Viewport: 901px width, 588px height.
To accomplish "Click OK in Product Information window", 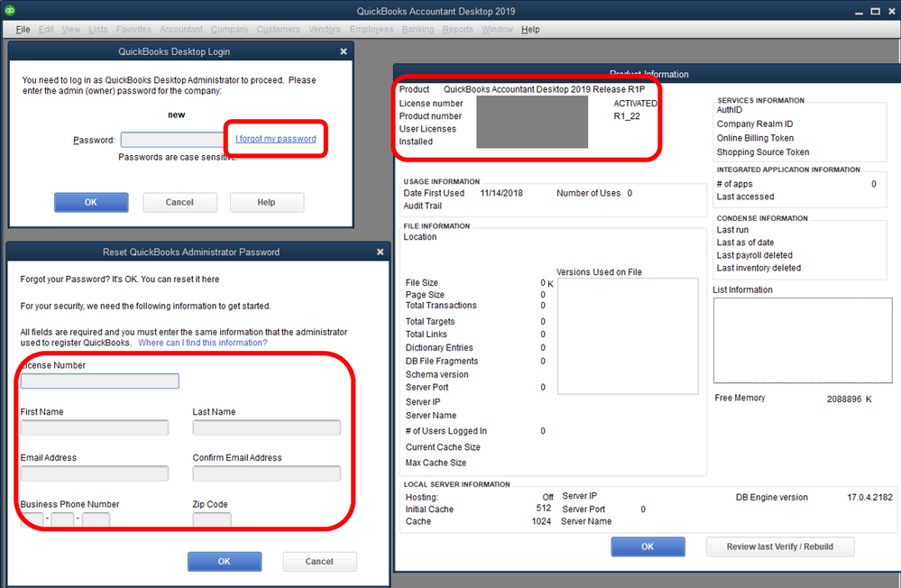I will pos(648,547).
